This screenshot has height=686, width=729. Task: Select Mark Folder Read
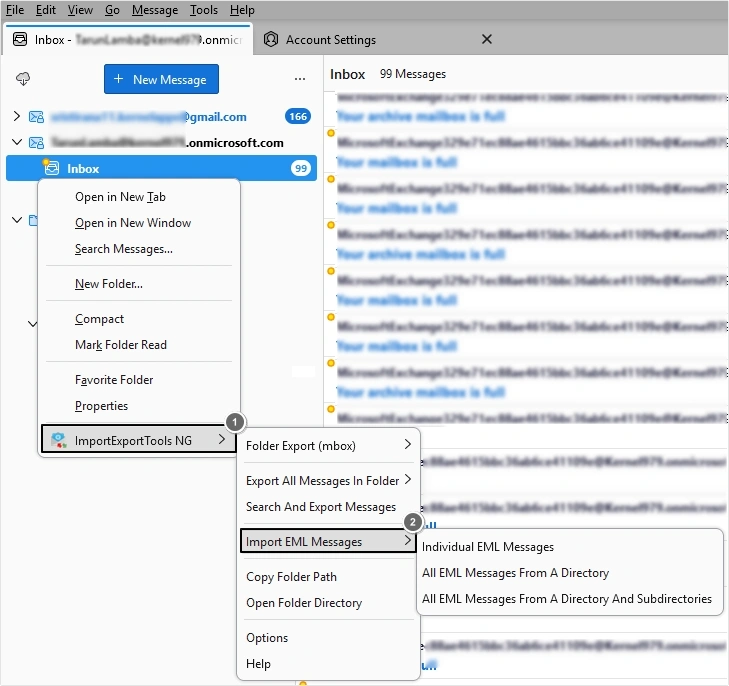(139, 344)
